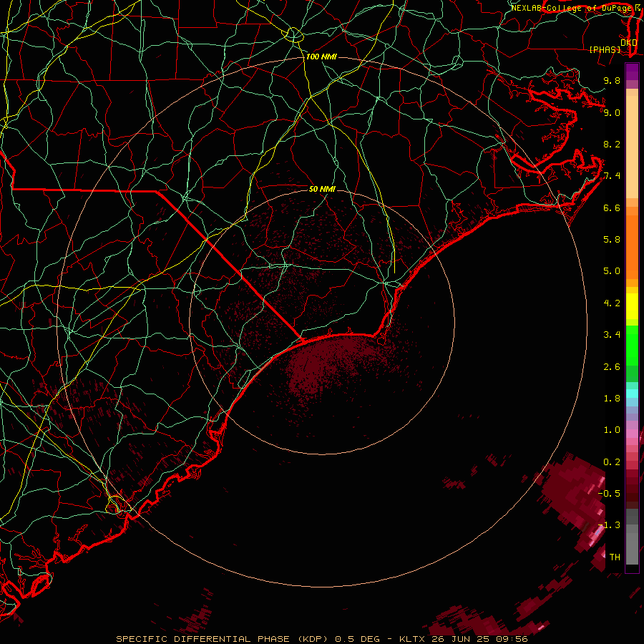Click the 0.2 value on color scale
Image resolution: width=644 pixels, height=644 pixels.
(x=612, y=462)
